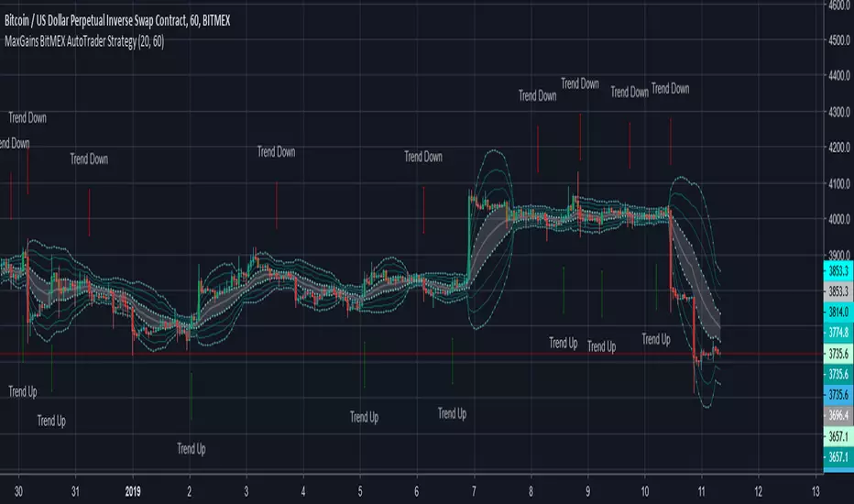The image size is (854, 504).
Task: Click the red horizontal price line
Action: (x=367, y=355)
